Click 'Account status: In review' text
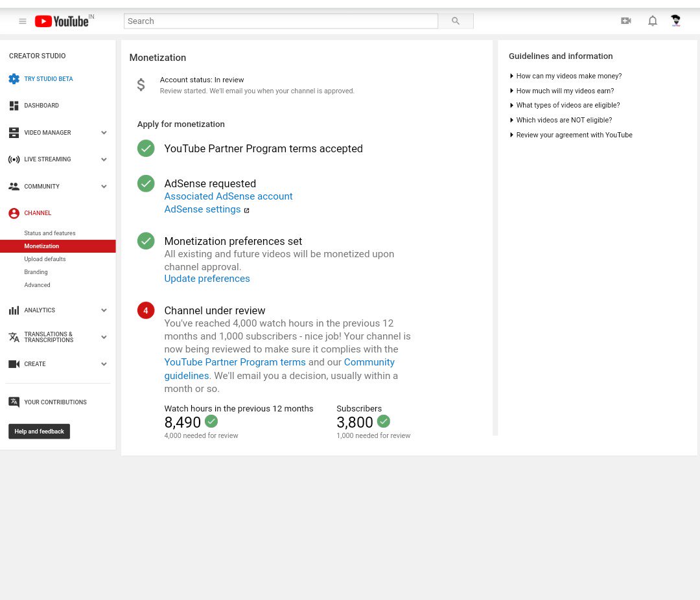Viewport: 700px width, 600px height. pos(202,80)
